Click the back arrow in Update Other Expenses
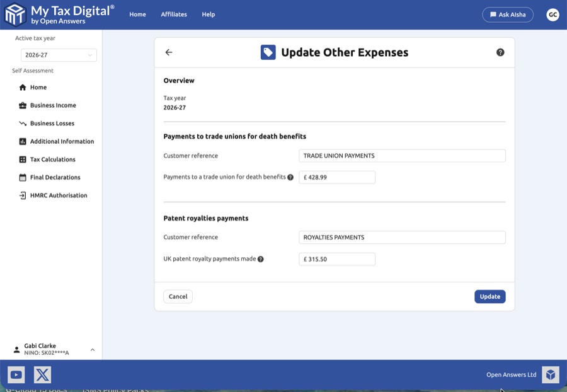The width and height of the screenshot is (567, 392). (168, 52)
